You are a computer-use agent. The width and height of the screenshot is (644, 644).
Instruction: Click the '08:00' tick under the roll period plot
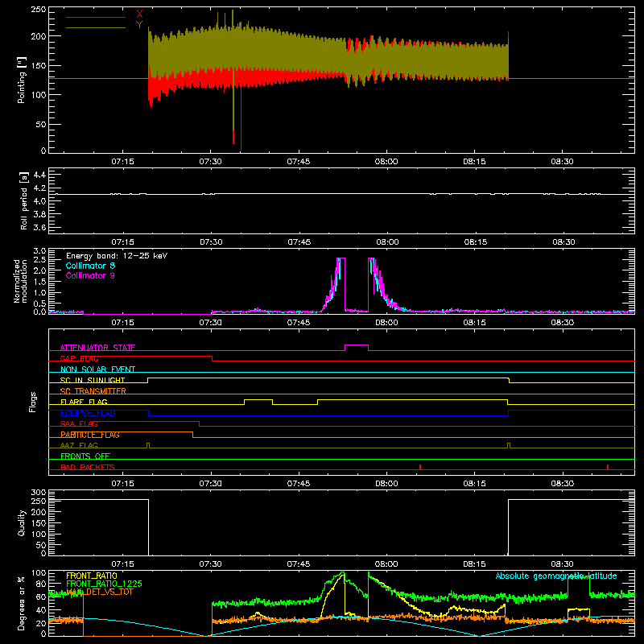click(x=387, y=242)
